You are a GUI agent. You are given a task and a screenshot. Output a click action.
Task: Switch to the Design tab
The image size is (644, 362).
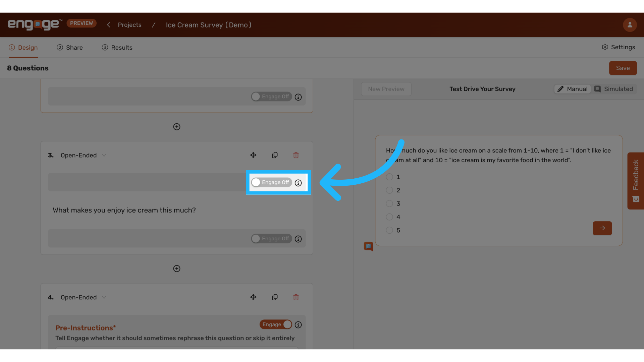tap(23, 48)
